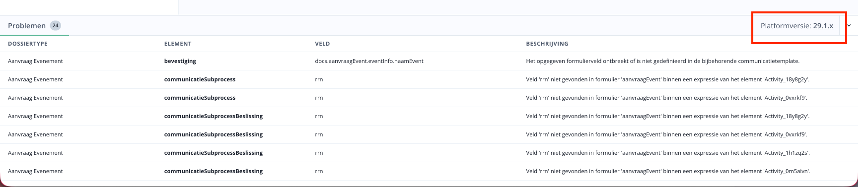Click Aanvraag Evenement in the bevestiging row
Screen dimensions: 868x187
pos(35,61)
